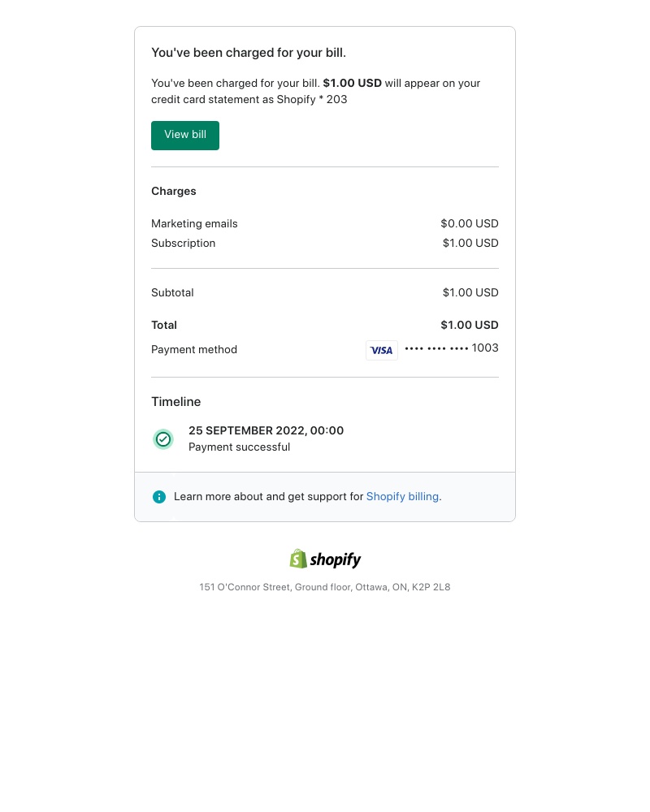Select the Ottawa street address at the bottom
The image size is (650, 812).
[324, 587]
